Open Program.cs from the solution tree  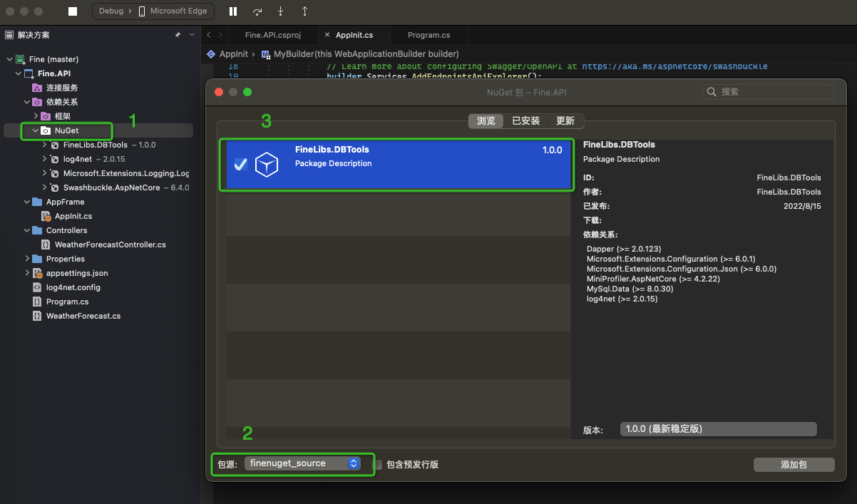pyautogui.click(x=68, y=302)
